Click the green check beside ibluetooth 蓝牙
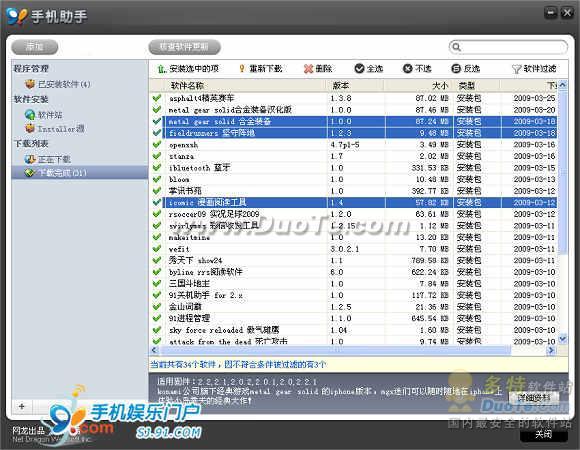The image size is (580, 450). 157,168
